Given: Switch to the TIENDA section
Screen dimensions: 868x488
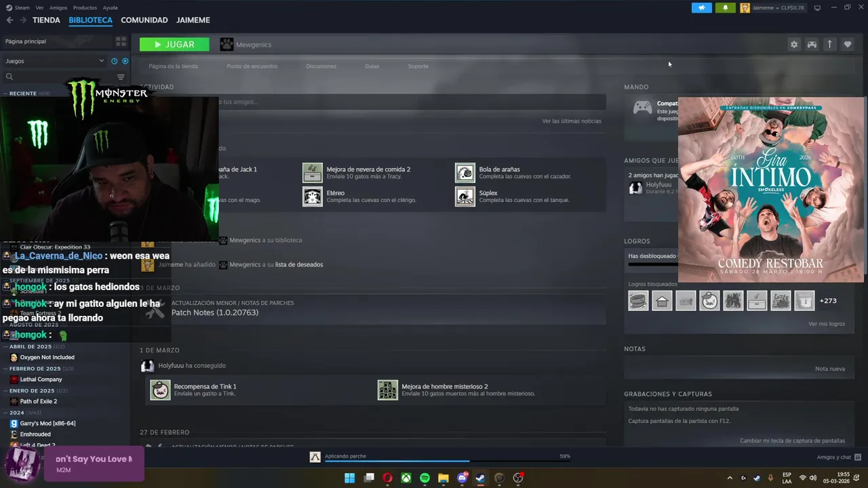Looking at the screenshot, I should click(x=46, y=20).
